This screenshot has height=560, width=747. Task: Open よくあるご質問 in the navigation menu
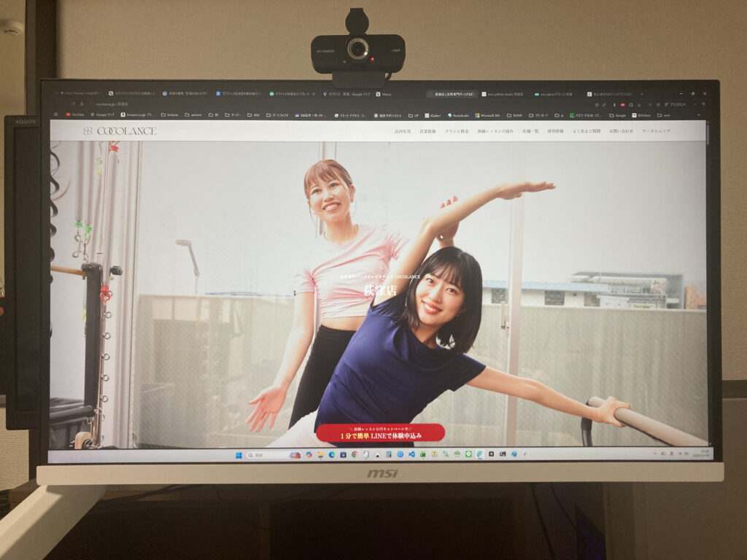587,131
